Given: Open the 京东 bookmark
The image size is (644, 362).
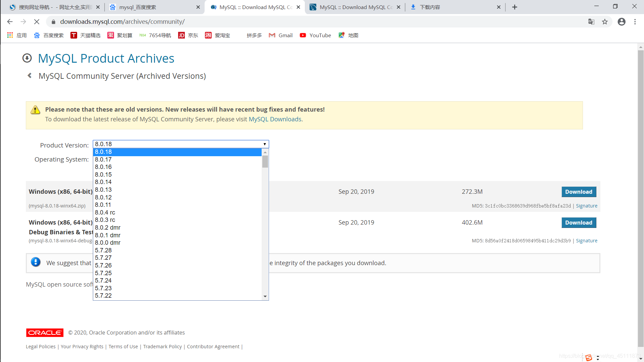Looking at the screenshot, I should pos(188,35).
